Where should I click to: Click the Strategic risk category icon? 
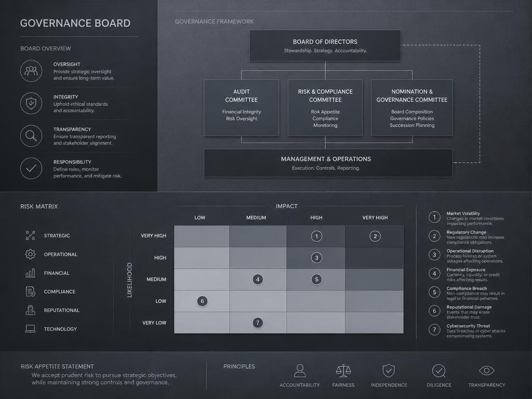[30, 235]
